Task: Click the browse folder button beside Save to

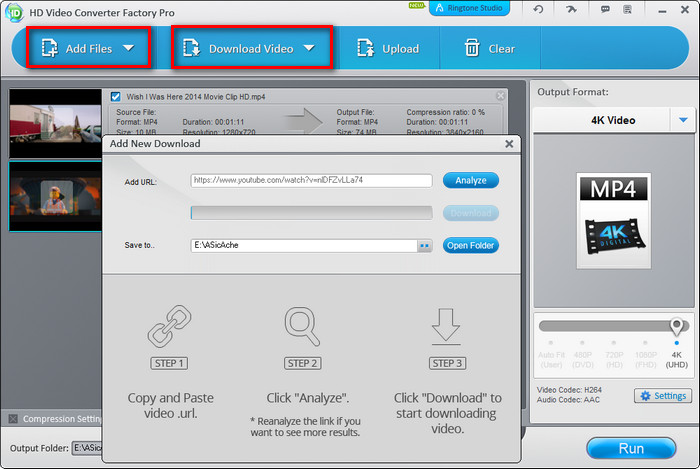Action: [x=425, y=245]
